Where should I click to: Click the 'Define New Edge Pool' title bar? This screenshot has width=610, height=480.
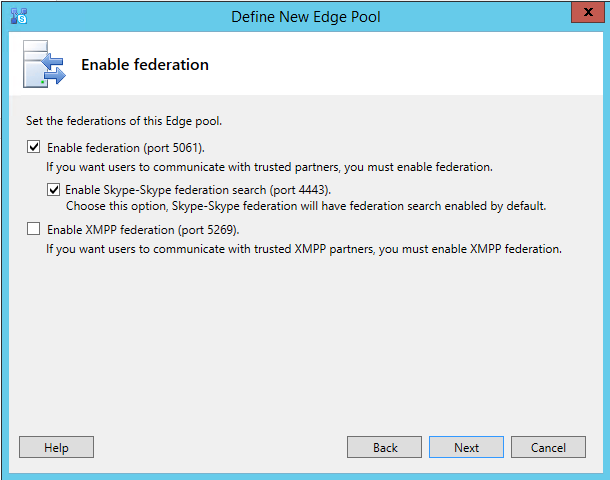tap(306, 17)
